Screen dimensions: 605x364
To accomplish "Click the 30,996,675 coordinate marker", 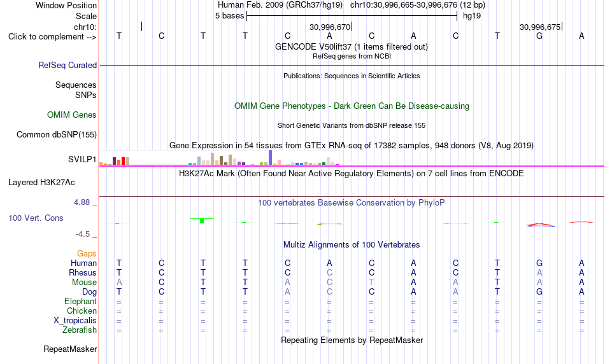I will point(540,27).
